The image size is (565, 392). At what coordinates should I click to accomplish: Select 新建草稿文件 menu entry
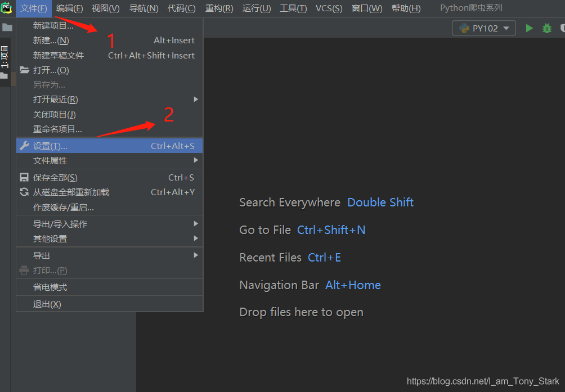(x=110, y=55)
